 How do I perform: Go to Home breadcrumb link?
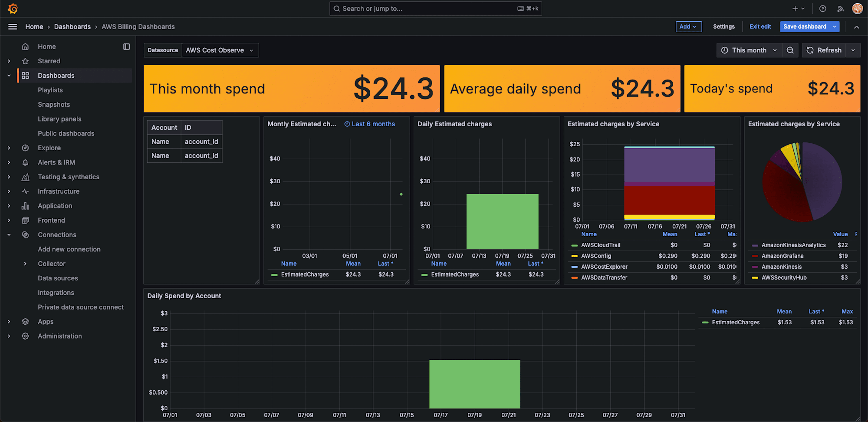point(34,26)
